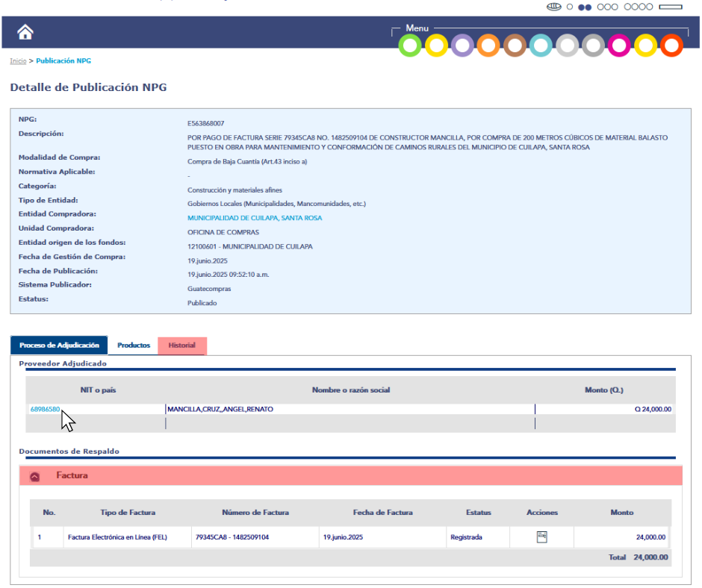Image resolution: width=702 pixels, height=588 pixels.
Task: Collapse the Factura section
Action: click(x=35, y=476)
